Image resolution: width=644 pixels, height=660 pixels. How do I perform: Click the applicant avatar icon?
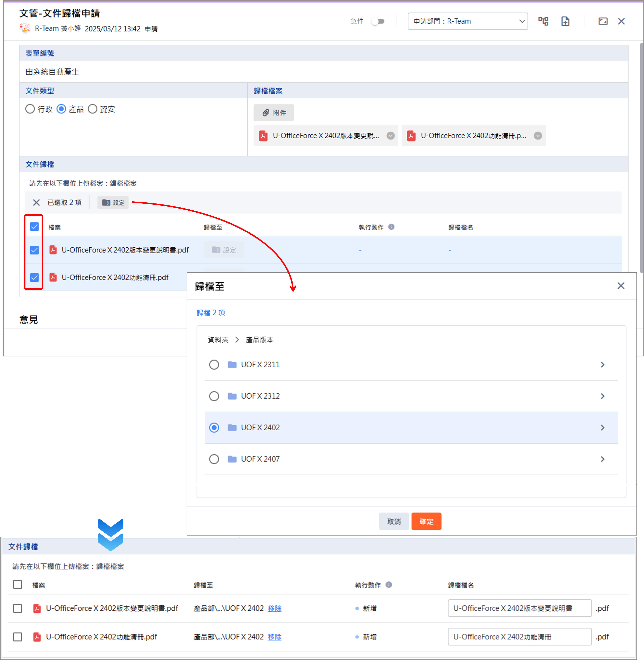pos(25,28)
